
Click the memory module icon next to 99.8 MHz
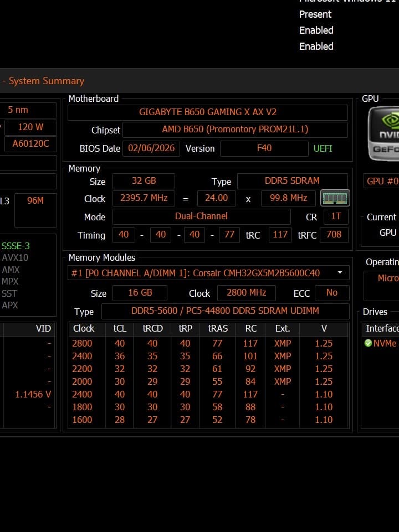335,198
